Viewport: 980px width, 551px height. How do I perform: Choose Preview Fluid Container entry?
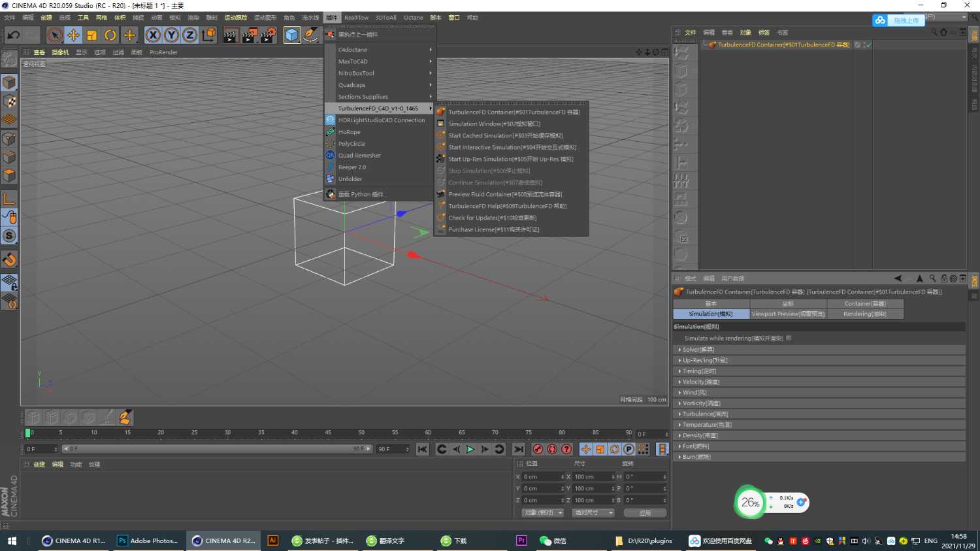[x=504, y=194]
